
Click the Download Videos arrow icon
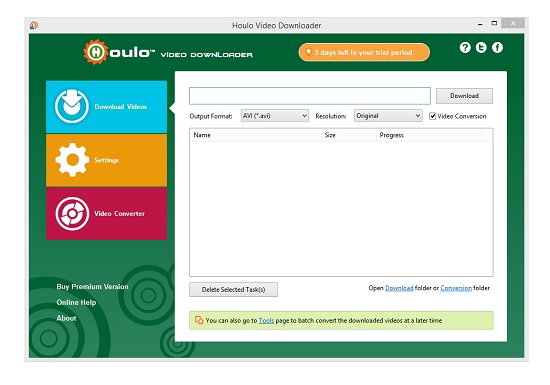72,106
